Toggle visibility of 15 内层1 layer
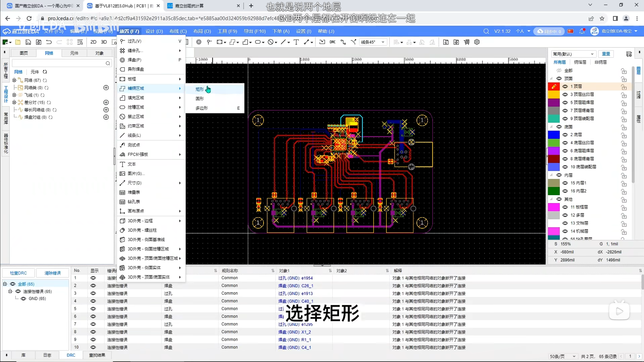 565,183
